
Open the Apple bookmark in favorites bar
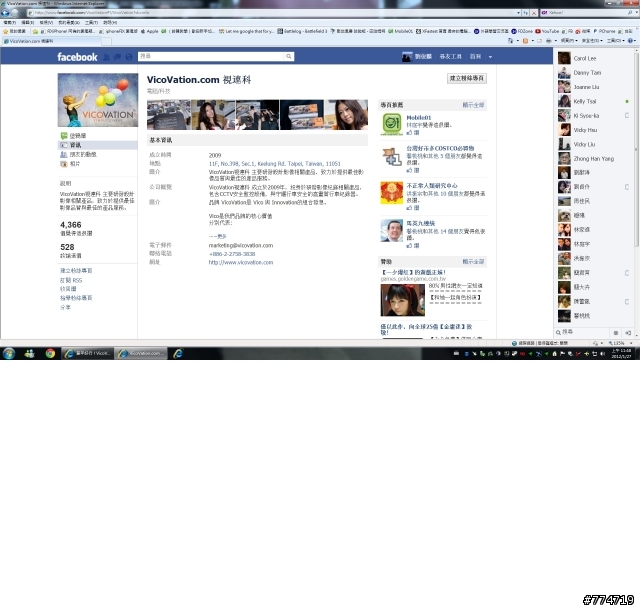coord(149,31)
